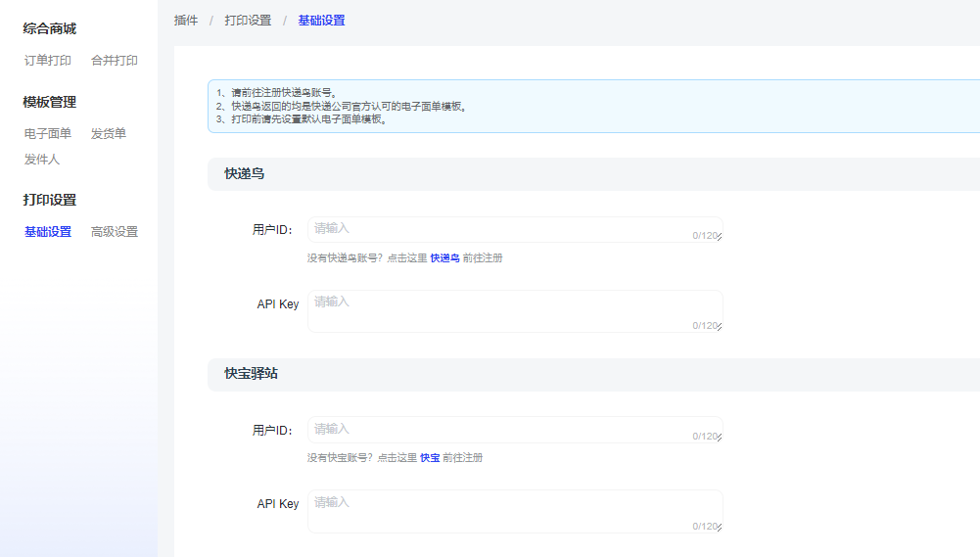Click the 插件 breadcrumb
This screenshot has height=557, width=980.
point(186,21)
